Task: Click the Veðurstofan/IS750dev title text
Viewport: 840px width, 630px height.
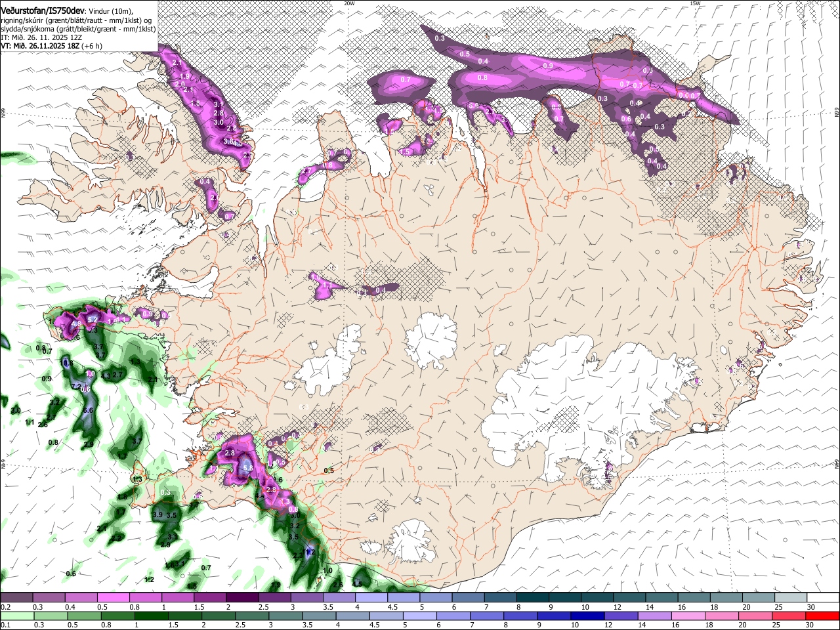Action: pos(43,10)
